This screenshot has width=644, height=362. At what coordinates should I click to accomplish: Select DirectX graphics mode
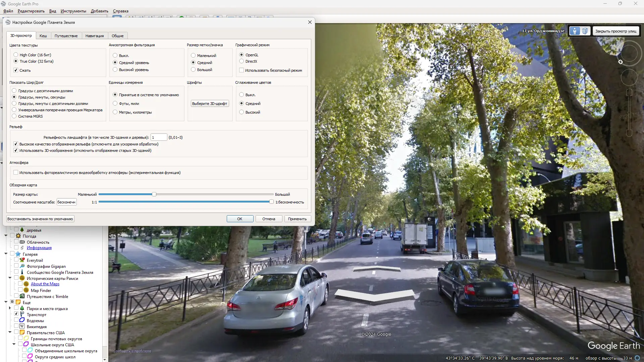241,61
